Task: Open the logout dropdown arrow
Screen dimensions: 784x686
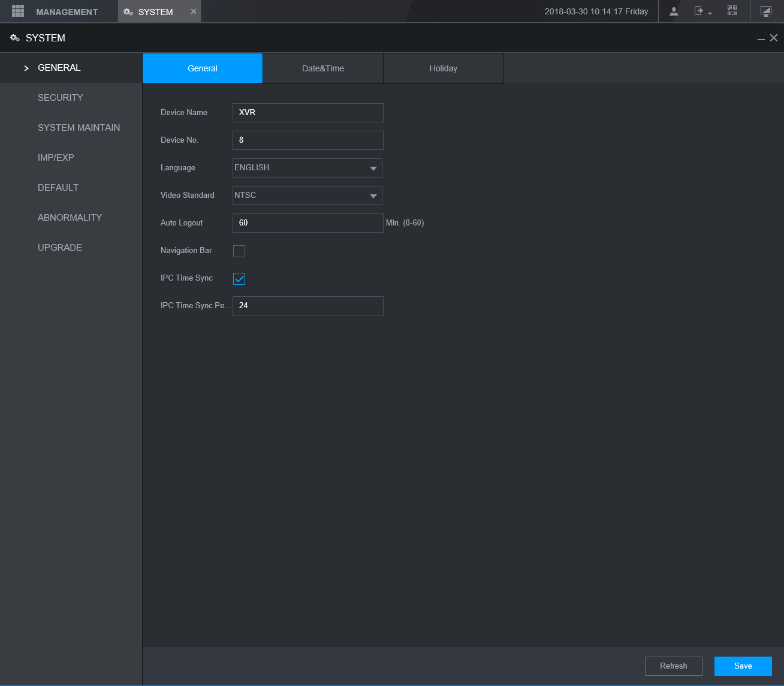Action: tap(710, 13)
